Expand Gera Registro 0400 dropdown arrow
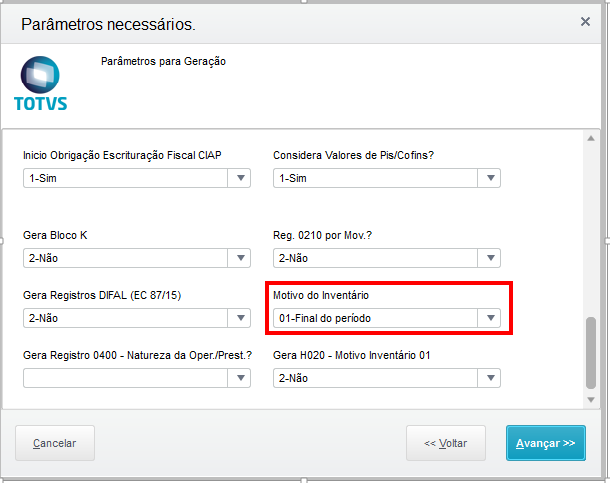The image size is (610, 483). [x=241, y=378]
